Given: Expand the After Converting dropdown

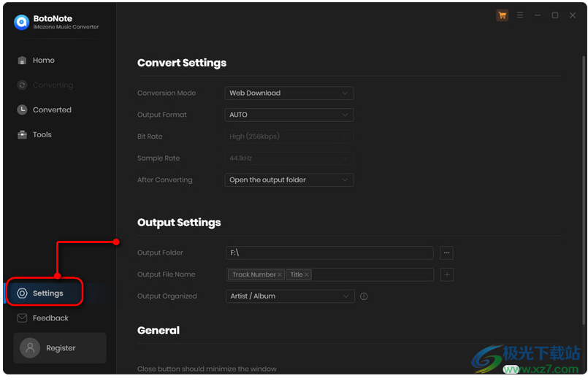Looking at the screenshot, I should tap(289, 180).
